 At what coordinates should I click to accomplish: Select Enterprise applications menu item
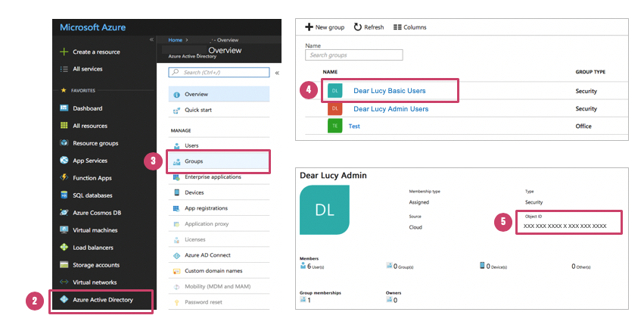click(213, 177)
